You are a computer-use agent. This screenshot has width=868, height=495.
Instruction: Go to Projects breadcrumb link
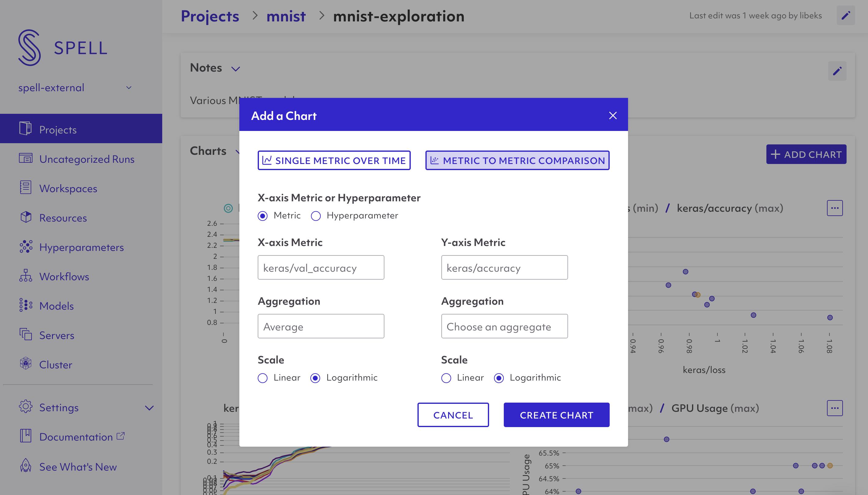210,16
